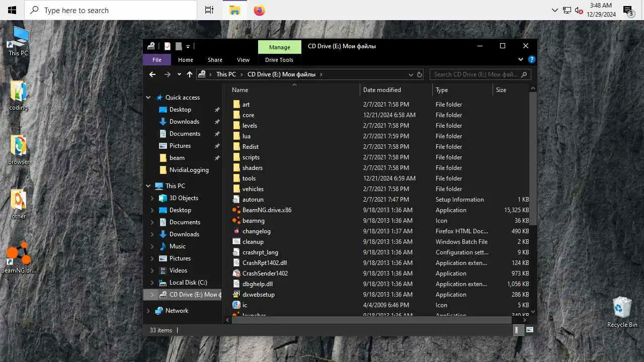Image resolution: width=644 pixels, height=362 pixels.
Task: Open the recent locations dropdown arrow
Action: point(179,74)
